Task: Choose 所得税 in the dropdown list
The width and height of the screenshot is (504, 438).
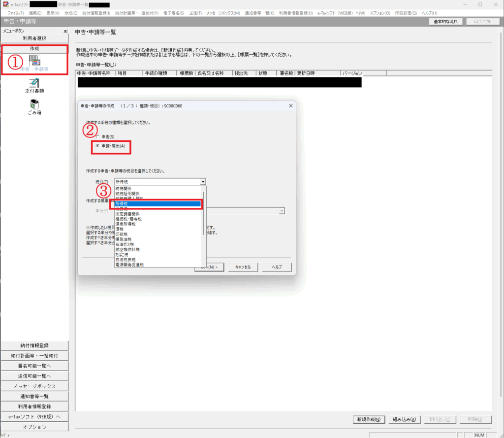Action: point(157,203)
